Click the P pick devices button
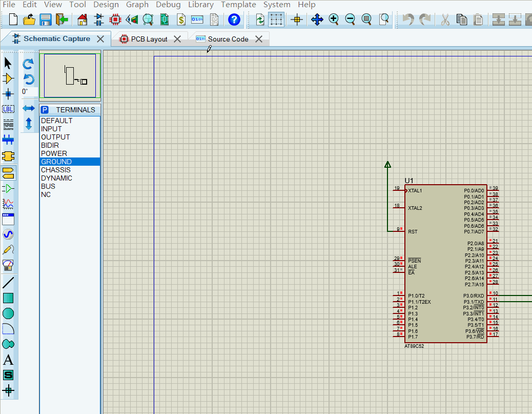532x414 pixels. pyautogui.click(x=45, y=110)
